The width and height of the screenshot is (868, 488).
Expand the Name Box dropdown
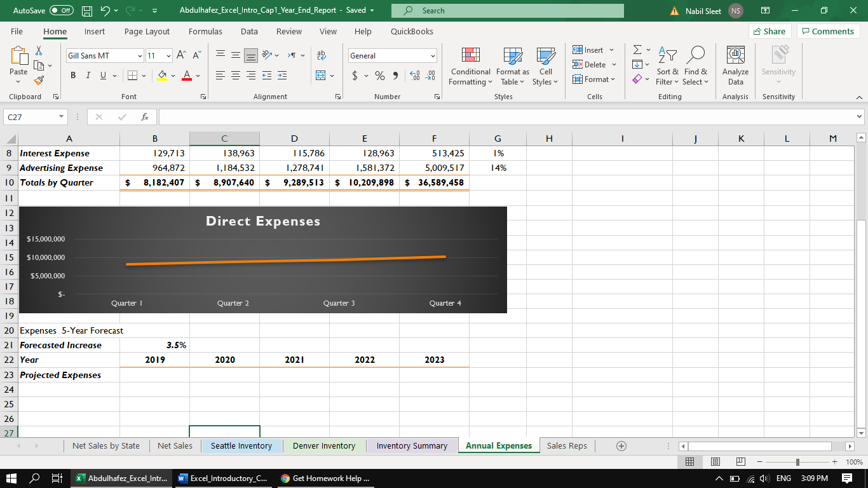point(60,118)
